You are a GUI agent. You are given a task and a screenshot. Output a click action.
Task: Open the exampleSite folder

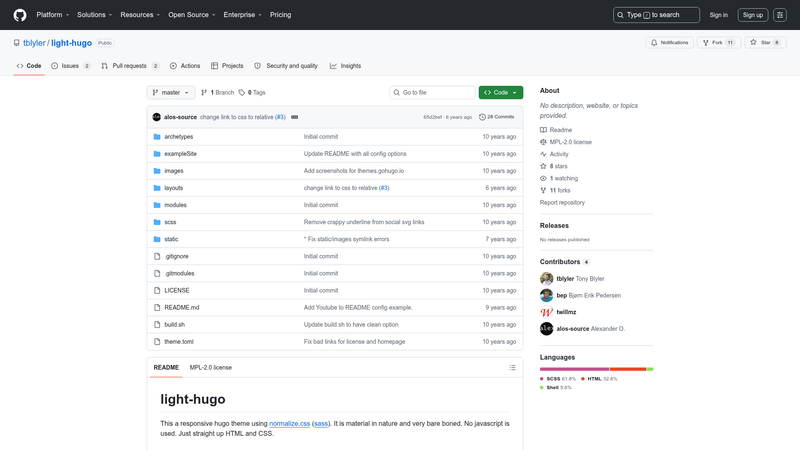click(180, 154)
